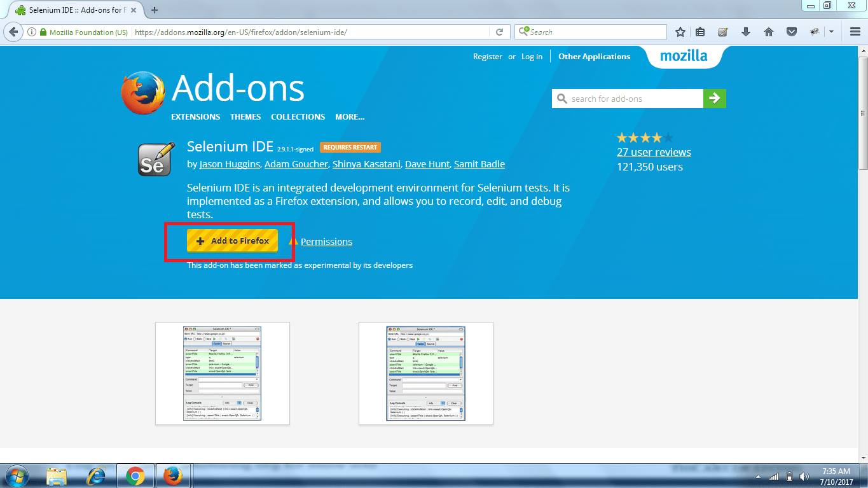Open the EXTENSIONS navigation menu

(195, 116)
